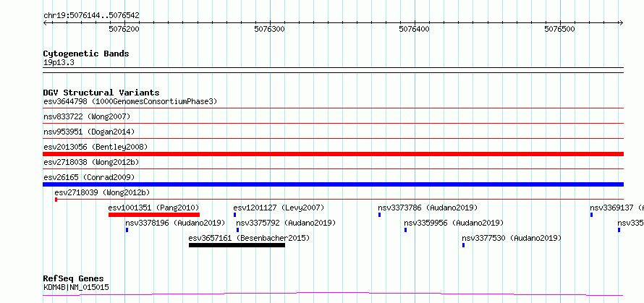Click the 5076200 ruler position label
644x303 pixels.
tap(124, 29)
